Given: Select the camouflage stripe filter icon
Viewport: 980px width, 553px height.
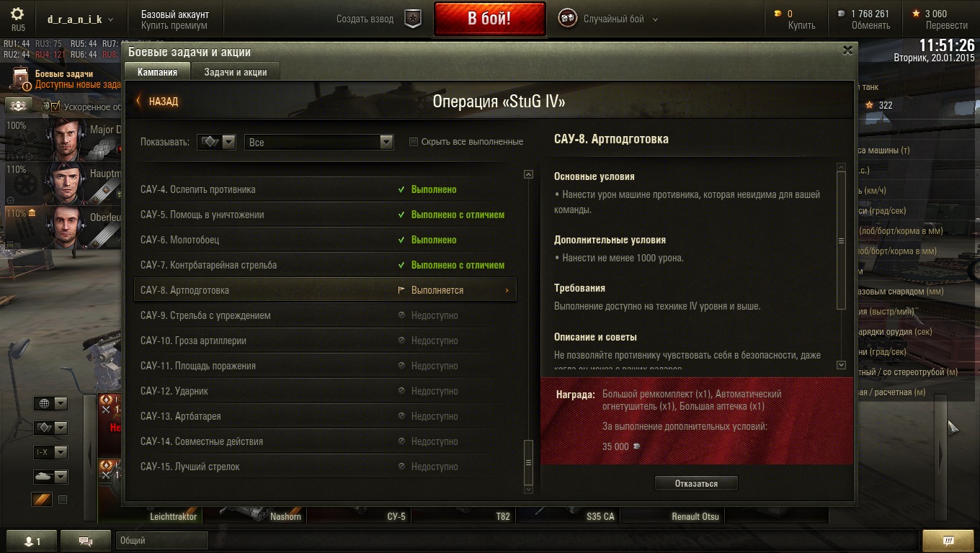Looking at the screenshot, I should pyautogui.click(x=42, y=499).
